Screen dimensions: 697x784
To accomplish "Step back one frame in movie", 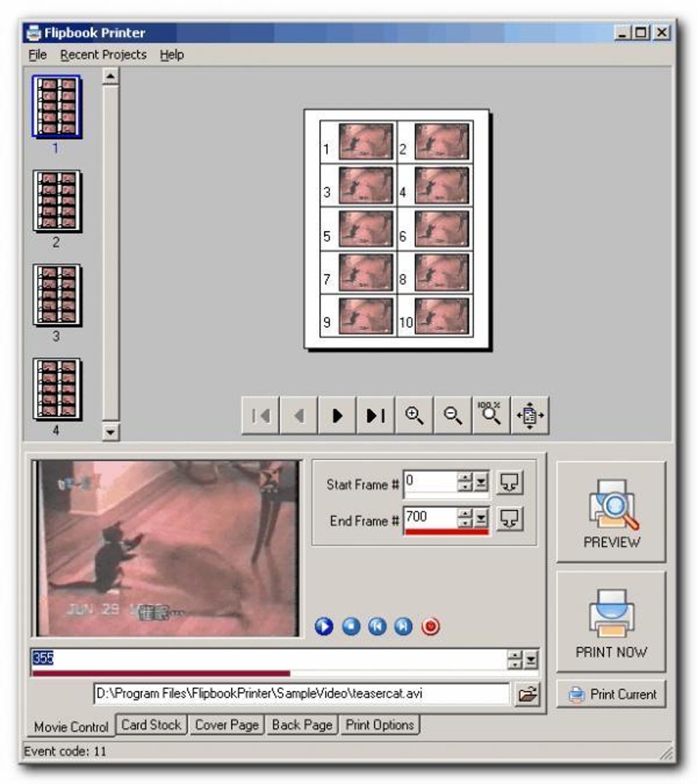I will tap(377, 626).
